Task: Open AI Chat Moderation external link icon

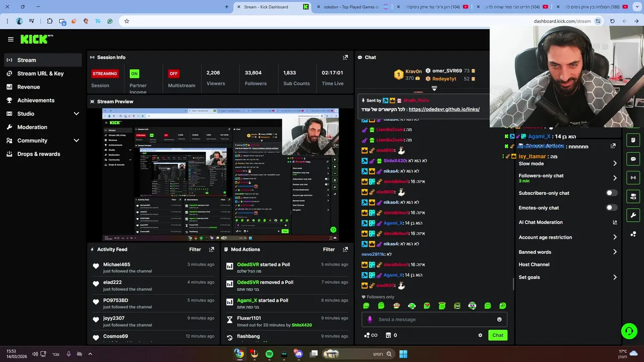Action: 615,222
